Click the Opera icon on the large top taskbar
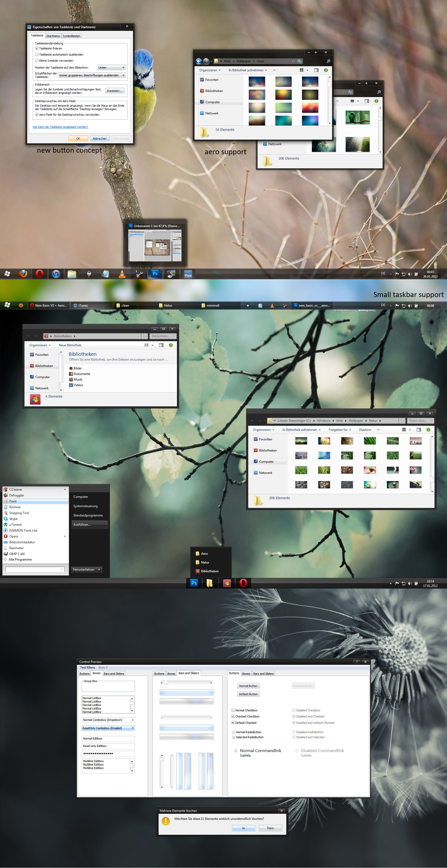This screenshot has height=868, width=447. click(x=39, y=274)
